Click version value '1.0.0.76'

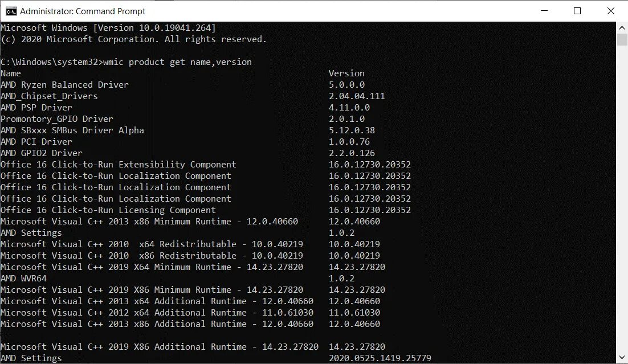coord(349,142)
